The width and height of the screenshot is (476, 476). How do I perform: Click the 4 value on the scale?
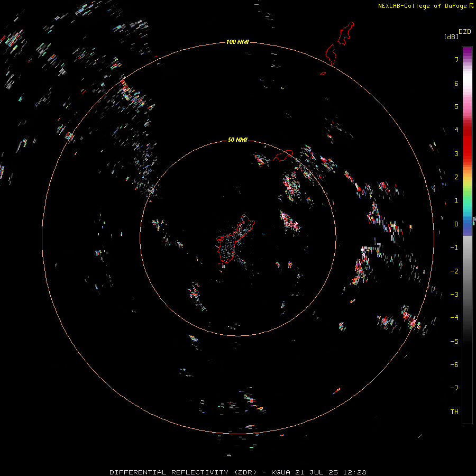[x=456, y=130]
